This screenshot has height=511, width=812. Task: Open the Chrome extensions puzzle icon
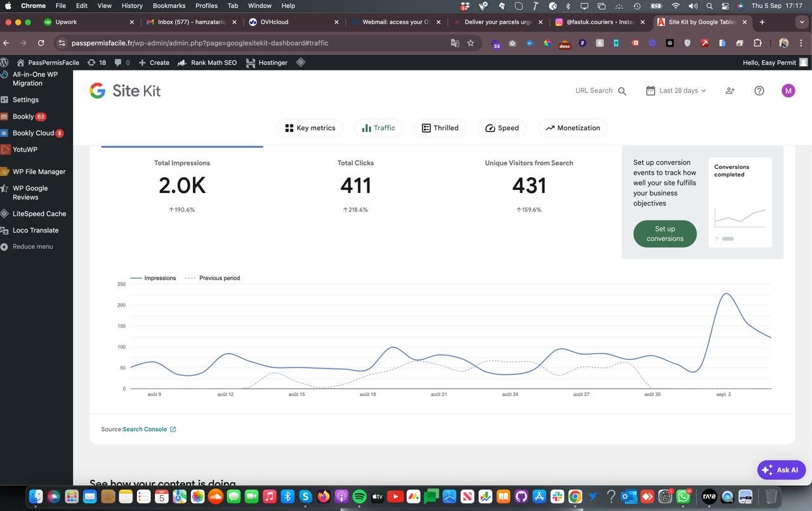pyautogui.click(x=757, y=43)
